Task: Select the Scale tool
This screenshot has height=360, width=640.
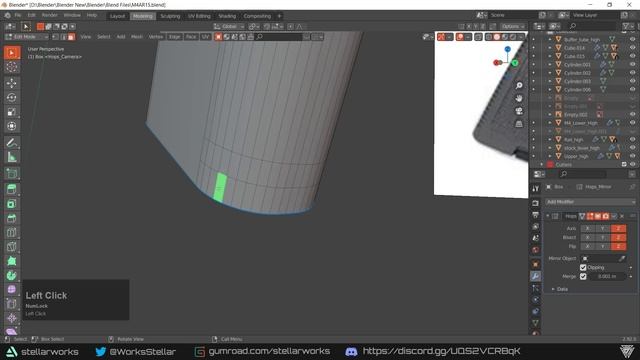Action: (x=12, y=112)
